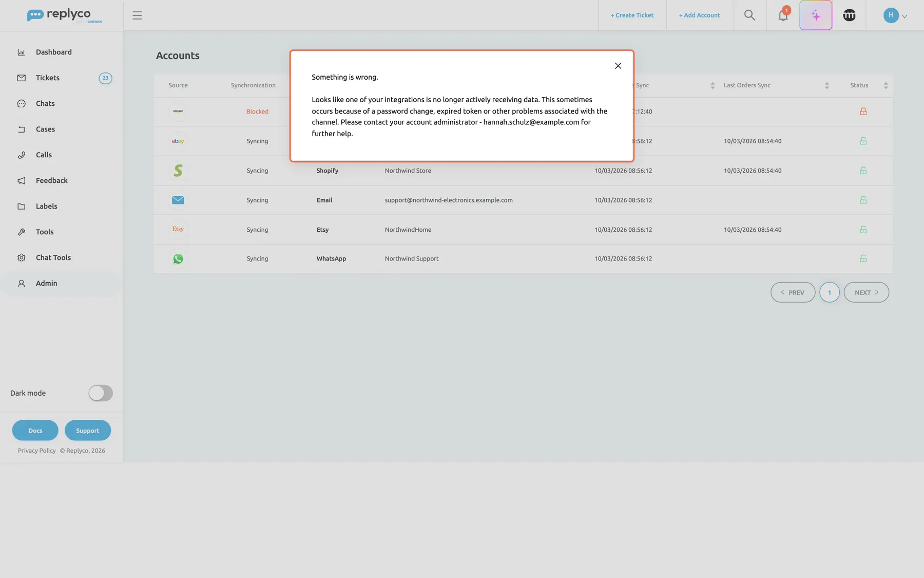
Task: Sort by Status column arrows
Action: (886, 86)
